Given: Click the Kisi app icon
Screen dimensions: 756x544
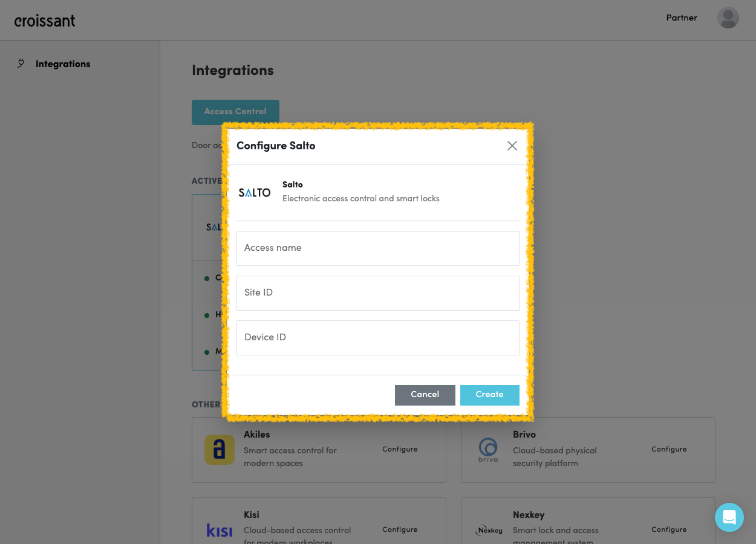Looking at the screenshot, I should 219,529.
